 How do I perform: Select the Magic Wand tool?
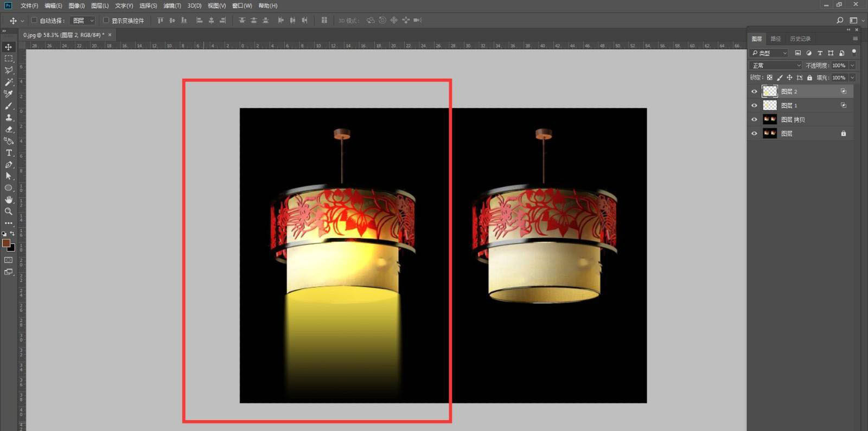(x=9, y=82)
